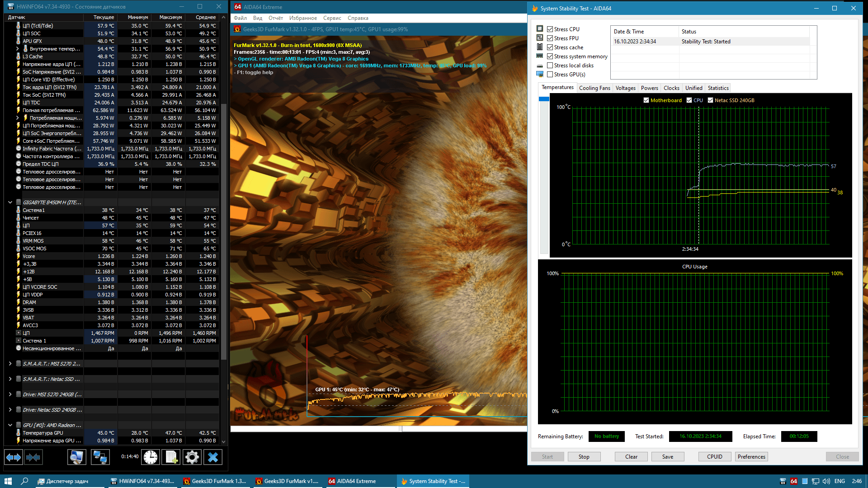This screenshot has width=868, height=488.
Task: Click the networked computers icon in HWiNFO
Action: point(100,457)
